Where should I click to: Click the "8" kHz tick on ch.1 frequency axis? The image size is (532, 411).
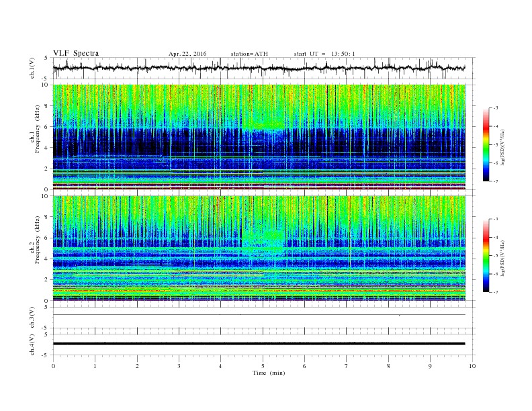point(46,106)
